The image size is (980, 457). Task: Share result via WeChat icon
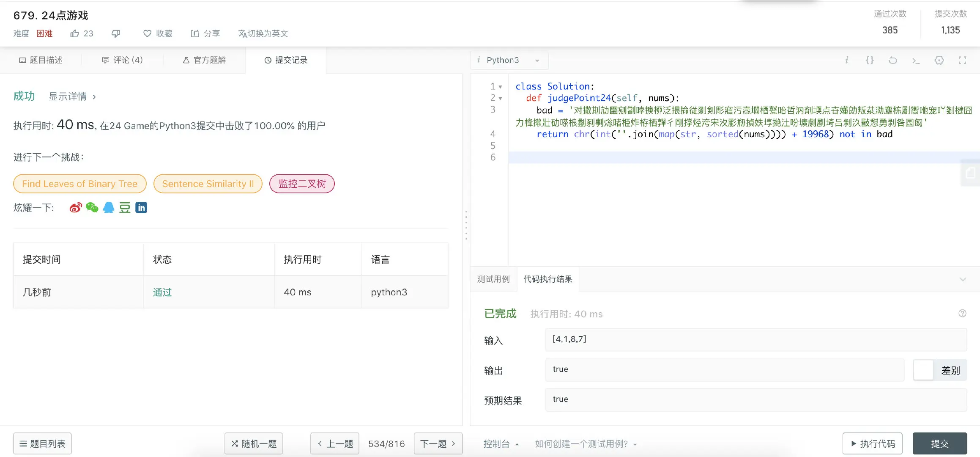[x=92, y=208]
